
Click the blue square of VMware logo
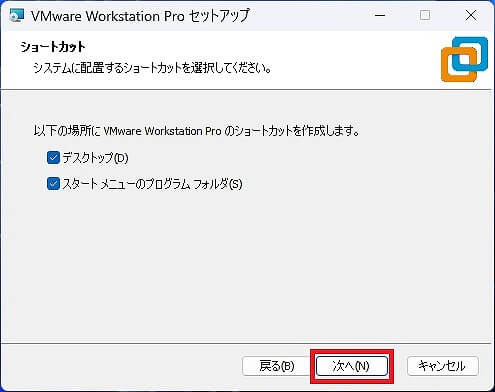tap(470, 54)
